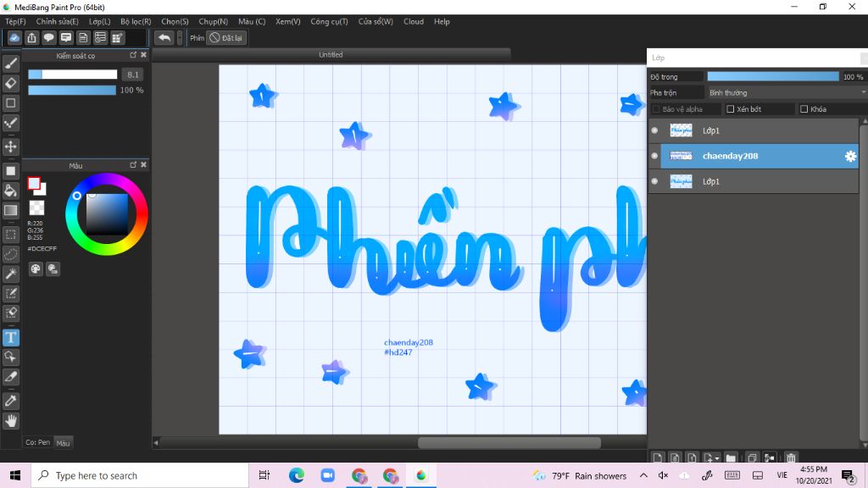Select the Eyedropper tool

point(10,401)
